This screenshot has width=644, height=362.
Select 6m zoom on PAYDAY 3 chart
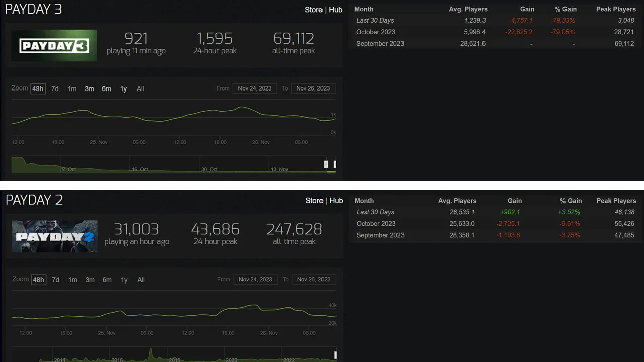pyautogui.click(x=106, y=89)
